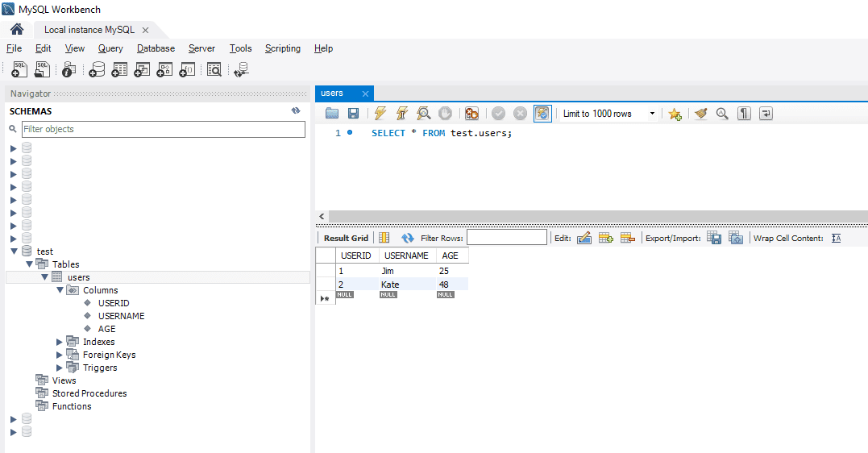
Task: Toggle result grid column view icon
Action: click(384, 238)
